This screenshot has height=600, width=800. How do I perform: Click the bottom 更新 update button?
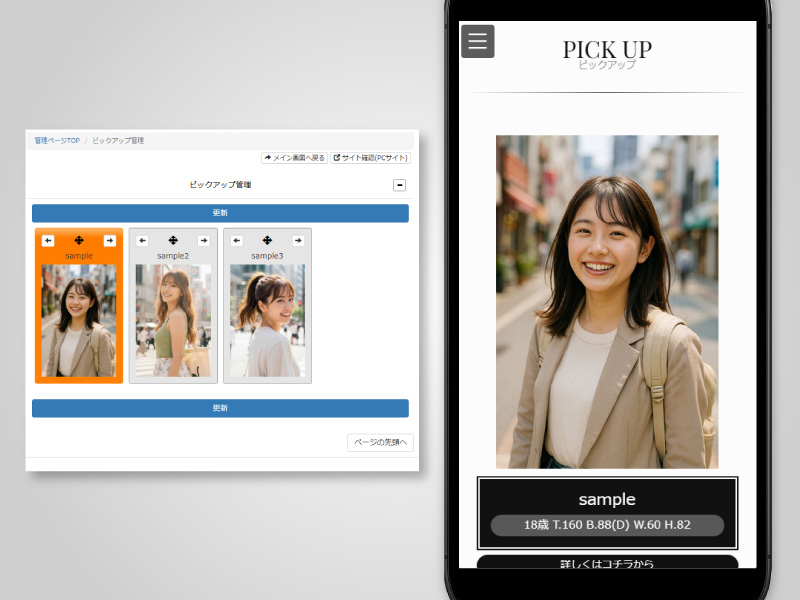(220, 408)
